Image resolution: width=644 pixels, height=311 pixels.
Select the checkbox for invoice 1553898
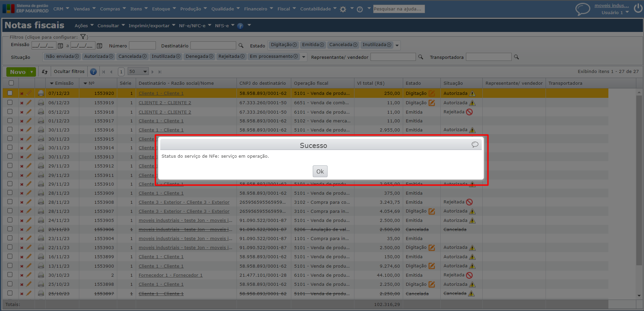coord(10,284)
